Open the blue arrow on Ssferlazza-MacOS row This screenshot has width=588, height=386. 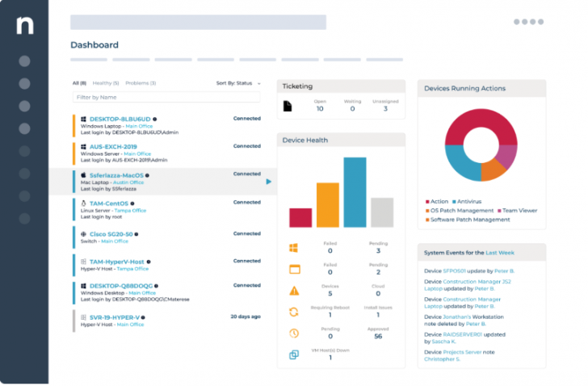click(268, 182)
